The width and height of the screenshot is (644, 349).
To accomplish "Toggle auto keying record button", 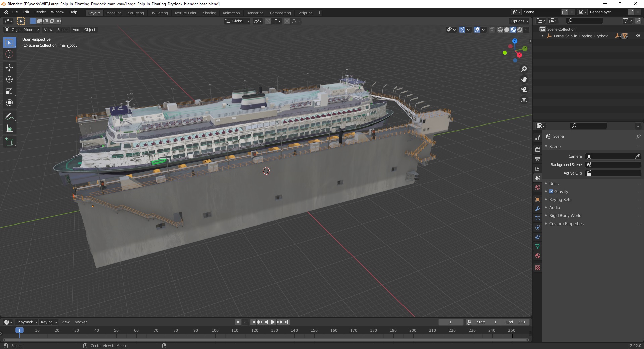I will (x=238, y=322).
